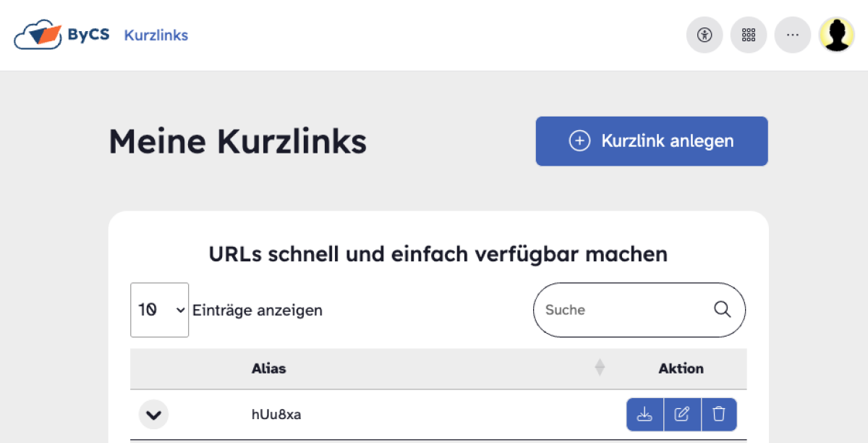Download the hUu8xa short link

pyautogui.click(x=644, y=415)
